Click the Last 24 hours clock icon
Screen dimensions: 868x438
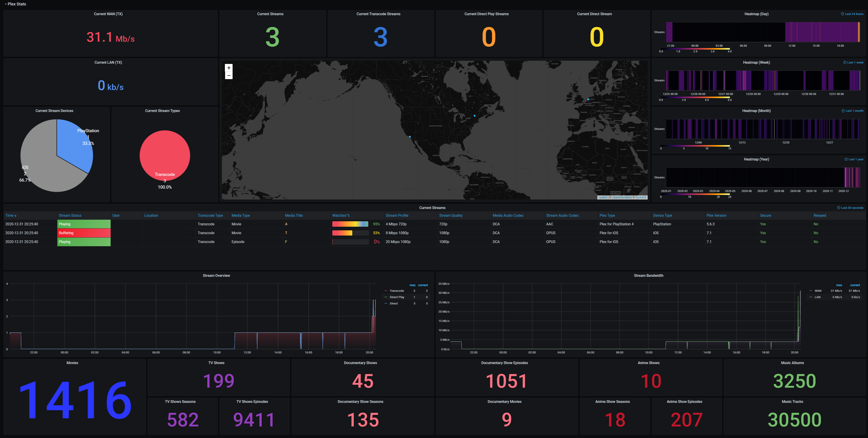tap(842, 14)
